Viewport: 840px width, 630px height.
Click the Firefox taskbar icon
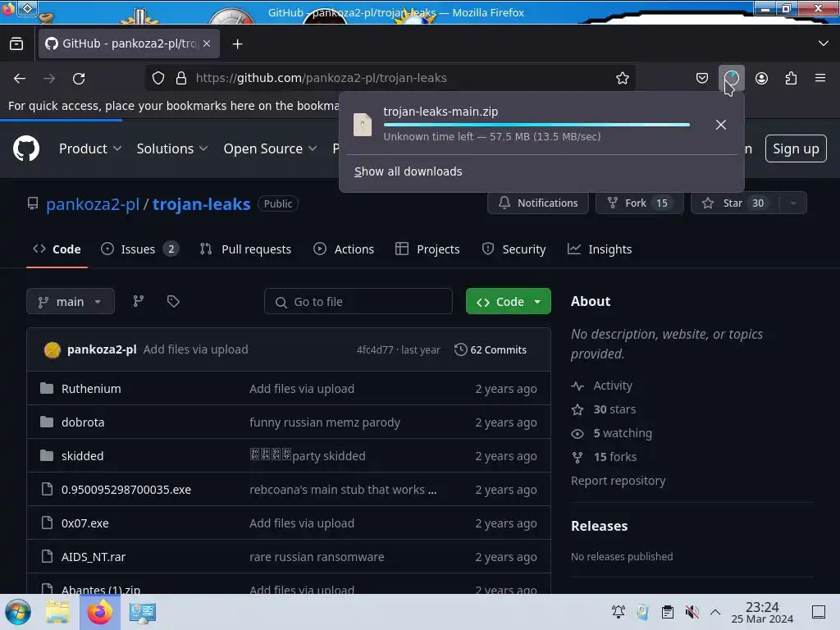(x=100, y=612)
